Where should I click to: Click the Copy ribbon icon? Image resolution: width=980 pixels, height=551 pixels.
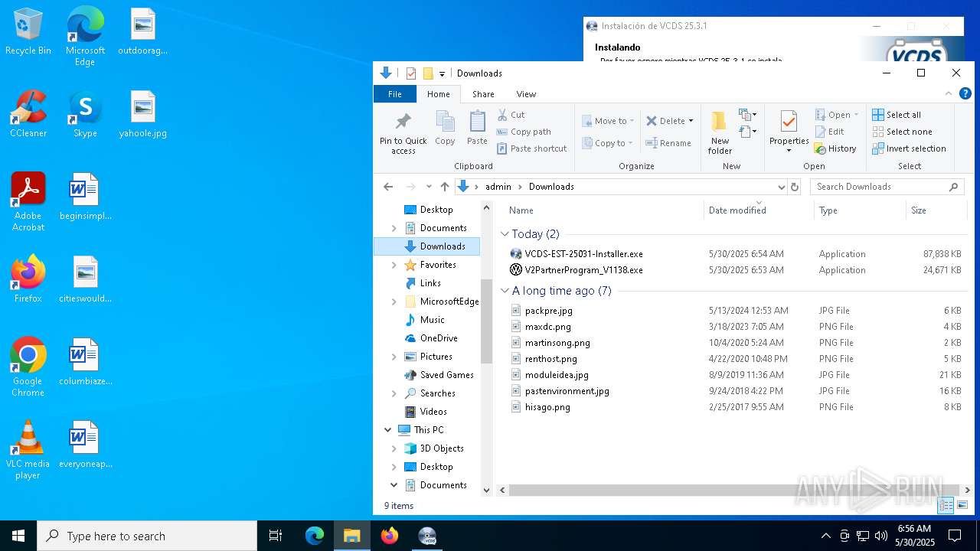pos(445,128)
